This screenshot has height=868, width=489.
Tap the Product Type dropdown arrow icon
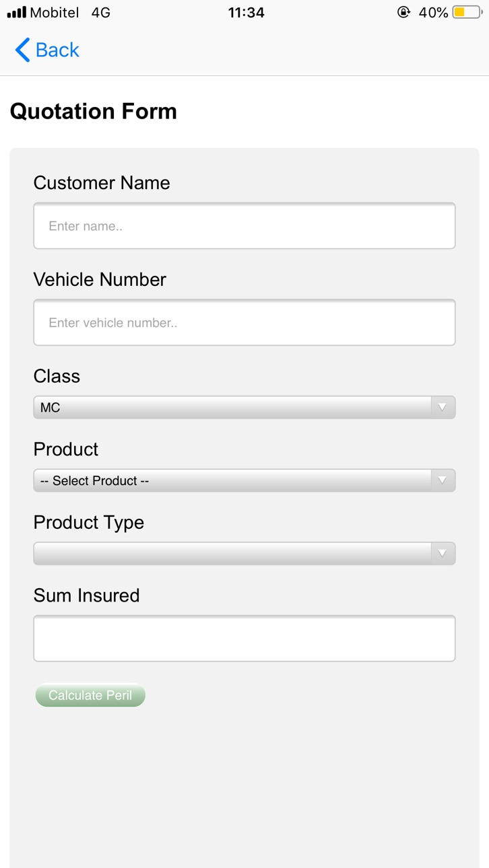pos(443,553)
